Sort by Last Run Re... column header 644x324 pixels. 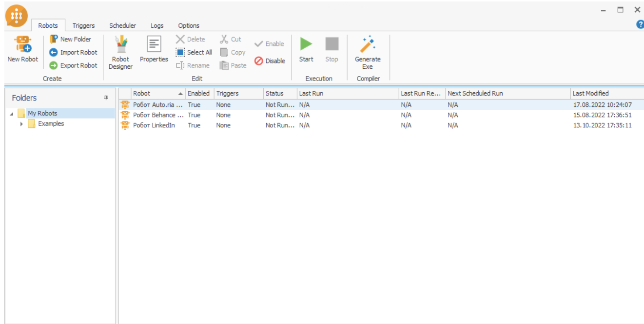click(422, 93)
